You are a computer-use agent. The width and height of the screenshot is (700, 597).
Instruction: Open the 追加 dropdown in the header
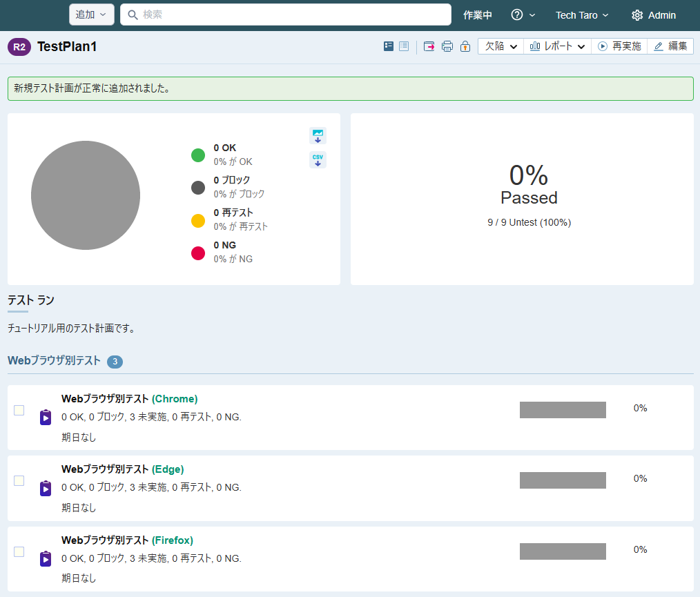91,14
